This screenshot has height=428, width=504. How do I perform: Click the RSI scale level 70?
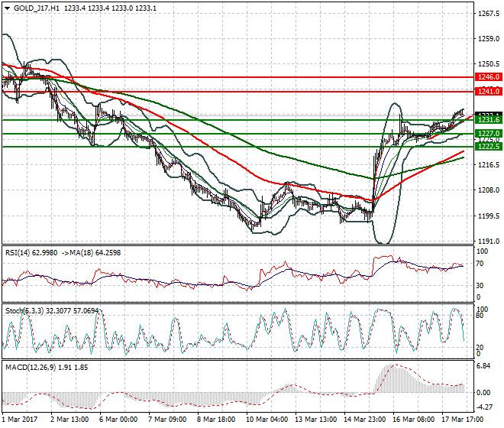click(x=480, y=264)
